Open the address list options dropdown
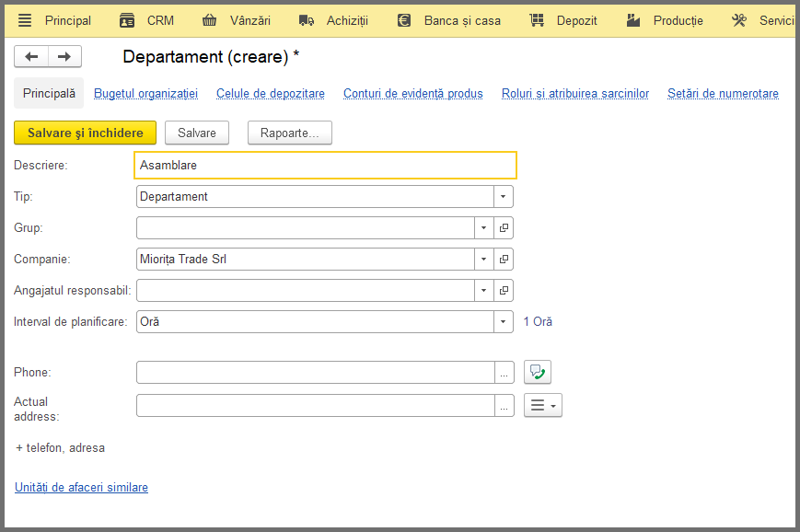The width and height of the screenshot is (800, 532). click(543, 405)
